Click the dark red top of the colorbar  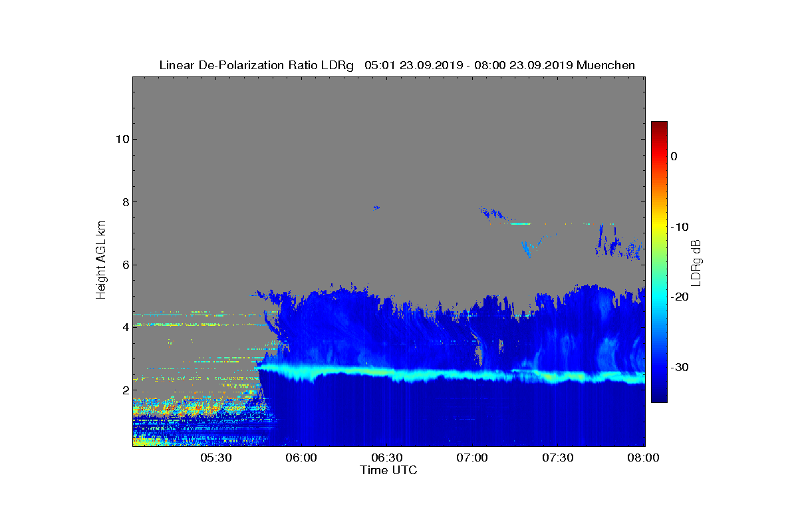659,125
